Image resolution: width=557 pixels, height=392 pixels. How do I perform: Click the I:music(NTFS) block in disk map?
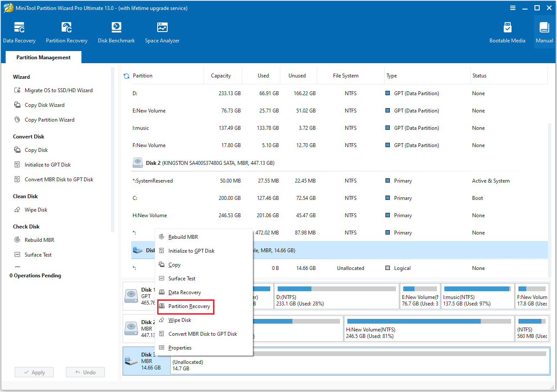478,296
